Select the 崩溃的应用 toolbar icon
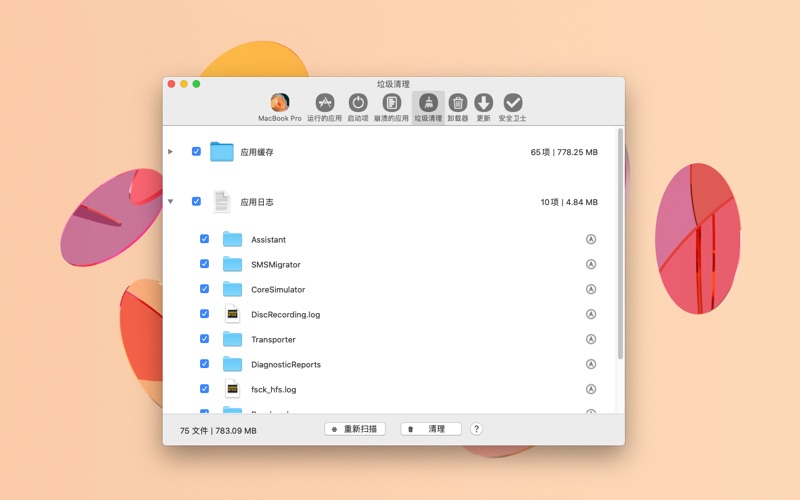This screenshot has width=800, height=500. 391,103
